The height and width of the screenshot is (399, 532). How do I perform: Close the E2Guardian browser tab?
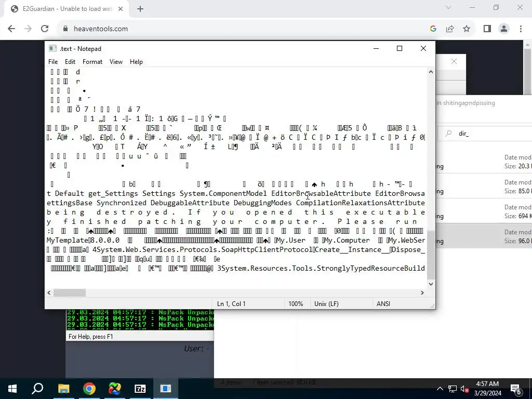coord(121,9)
